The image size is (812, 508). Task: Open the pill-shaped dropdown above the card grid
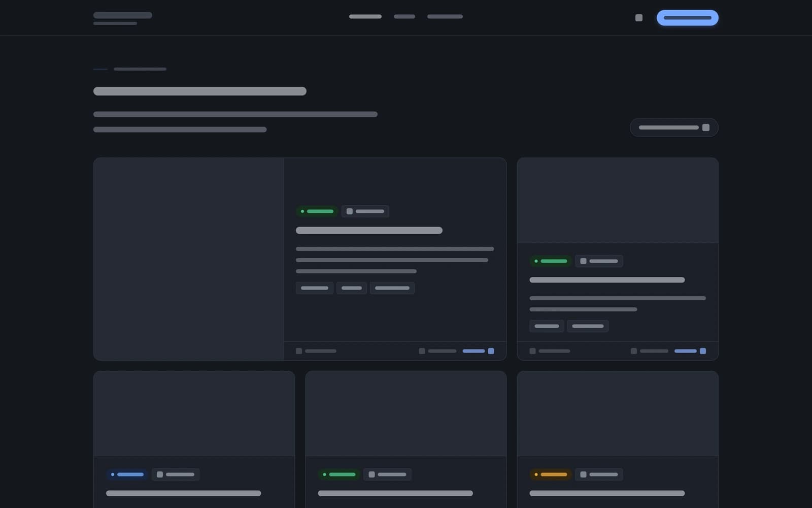pos(674,128)
